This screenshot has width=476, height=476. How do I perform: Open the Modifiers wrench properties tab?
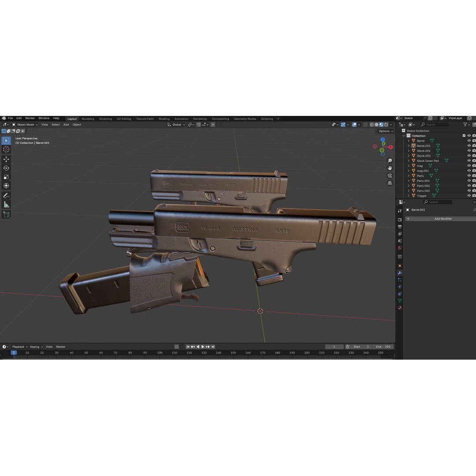click(400, 273)
